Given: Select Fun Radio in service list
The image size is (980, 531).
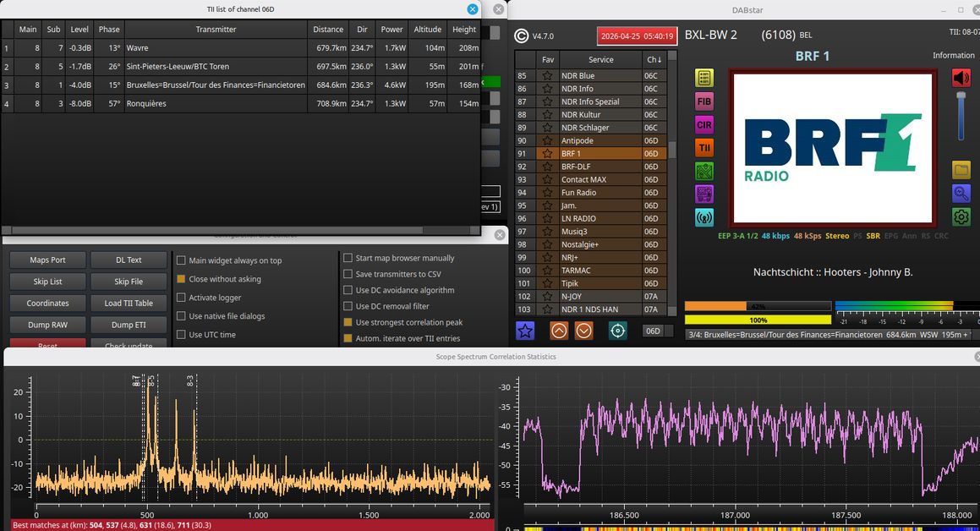Looking at the screenshot, I should pyautogui.click(x=579, y=193).
